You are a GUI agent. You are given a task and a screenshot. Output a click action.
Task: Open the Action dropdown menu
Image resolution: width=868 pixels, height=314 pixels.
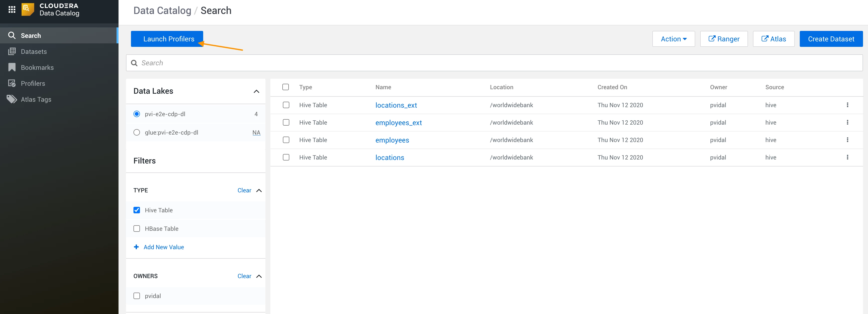(x=674, y=39)
